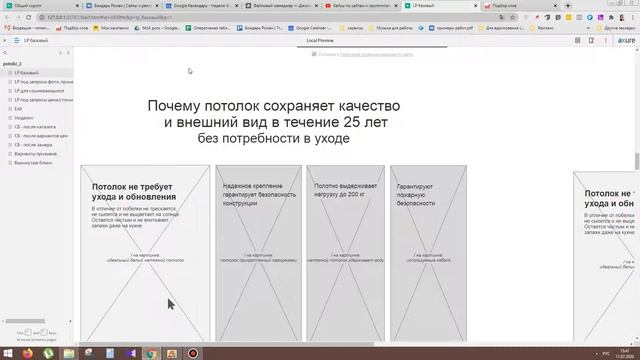Close the Axure sidebar with the X icon

point(4,40)
